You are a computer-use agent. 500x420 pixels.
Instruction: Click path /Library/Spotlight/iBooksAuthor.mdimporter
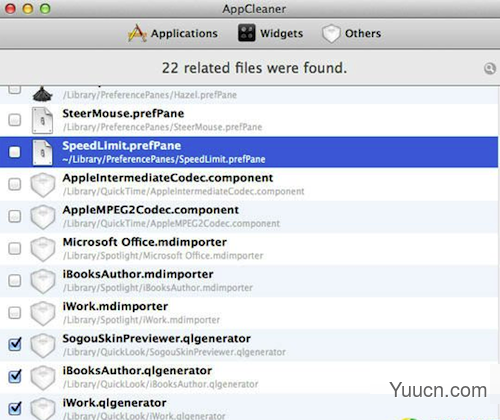158,288
